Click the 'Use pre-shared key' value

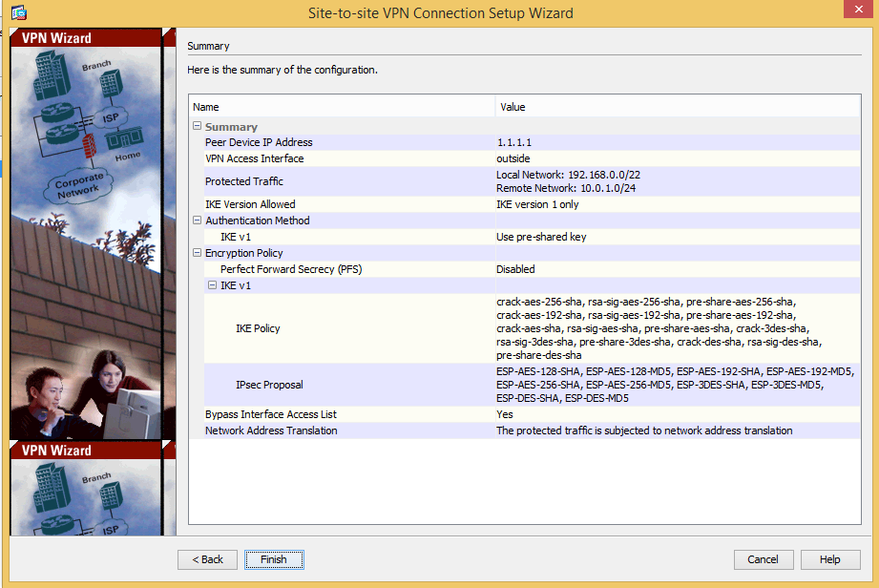pos(541,237)
